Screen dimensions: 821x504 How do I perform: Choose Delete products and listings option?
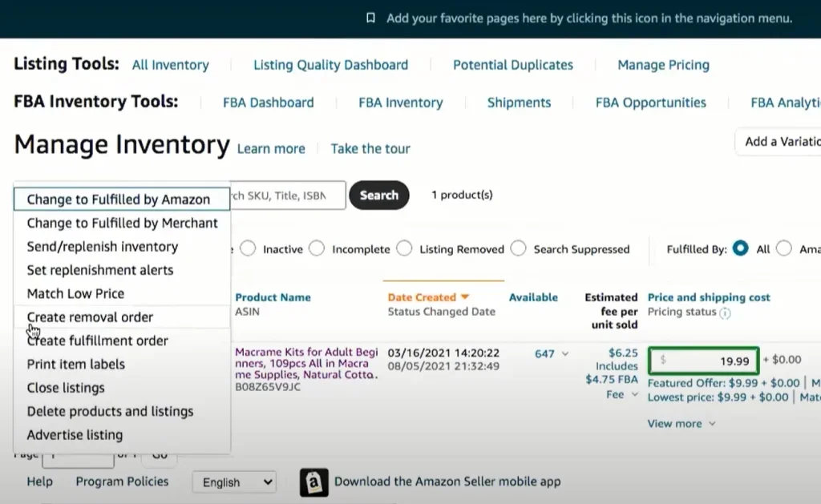coord(110,412)
